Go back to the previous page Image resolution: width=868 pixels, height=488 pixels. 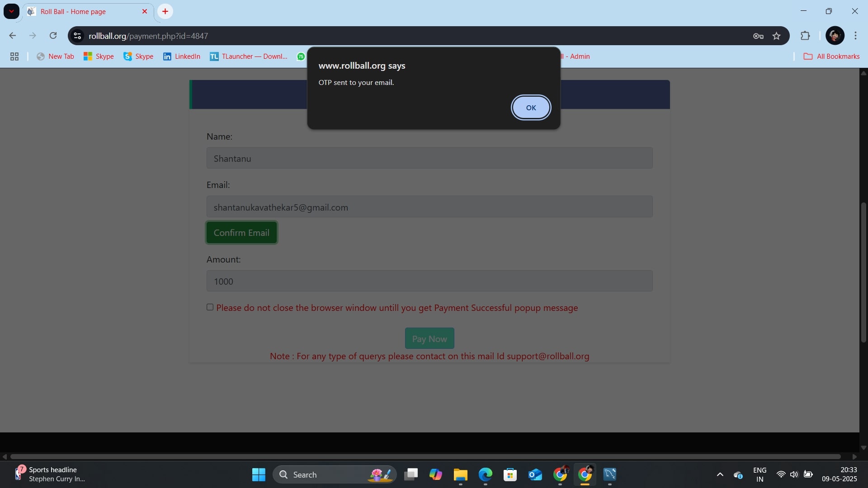coord(13,36)
